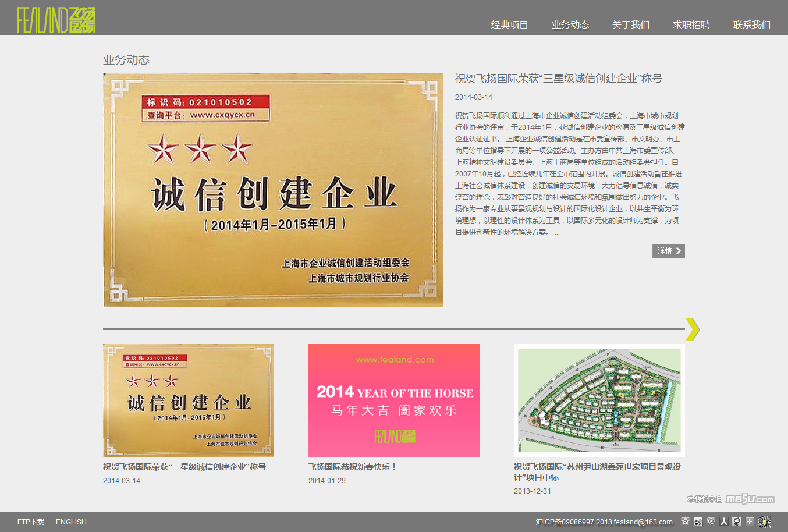Click the FEALAND logo
This screenshot has width=788, height=532.
click(x=56, y=20)
